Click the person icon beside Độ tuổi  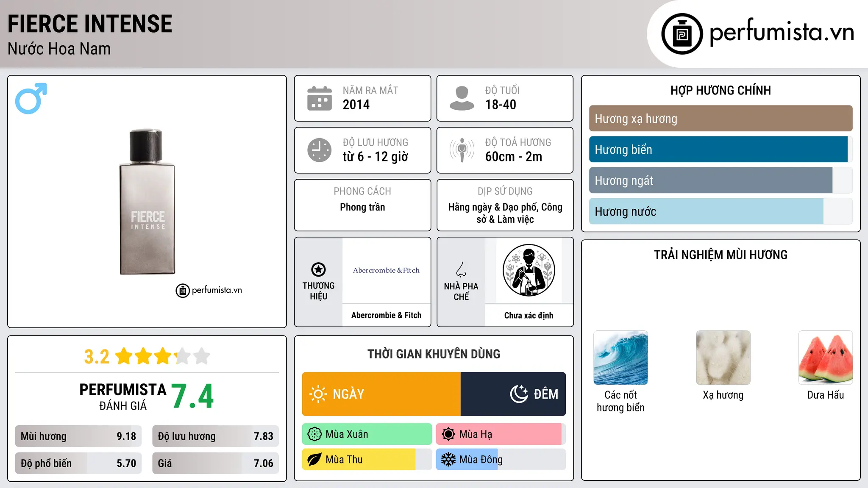[462, 98]
